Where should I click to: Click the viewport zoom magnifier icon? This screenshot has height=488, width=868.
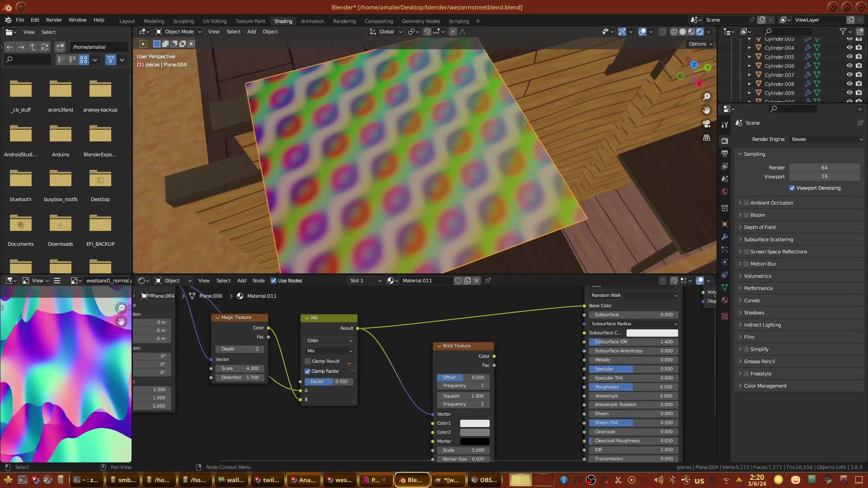point(707,97)
